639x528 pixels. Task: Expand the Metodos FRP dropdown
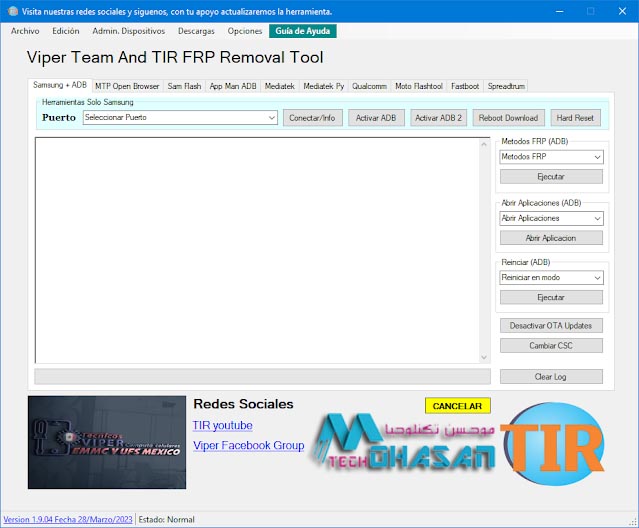pyautogui.click(x=551, y=157)
